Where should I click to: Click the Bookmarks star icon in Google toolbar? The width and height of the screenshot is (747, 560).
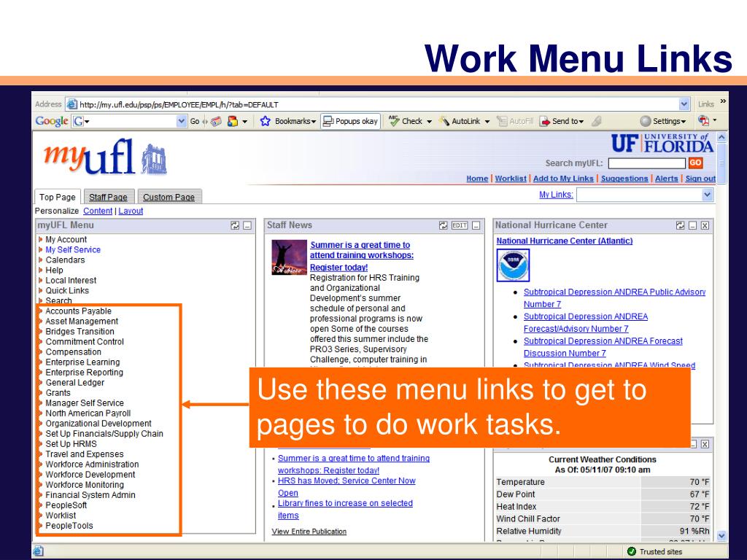coord(266,122)
